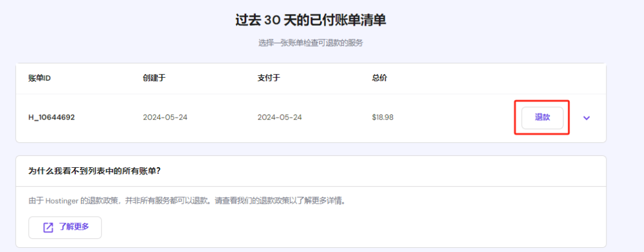The height and width of the screenshot is (252, 644).
Task: Open the 了解更多 learn more button
Action: [x=65, y=228]
